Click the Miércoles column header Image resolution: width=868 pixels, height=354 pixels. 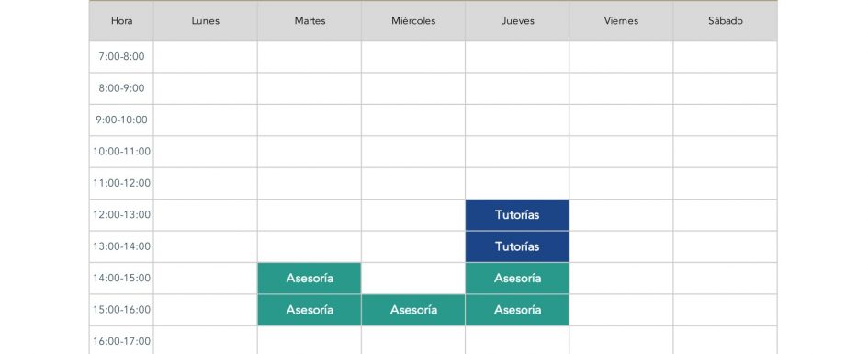tap(413, 21)
